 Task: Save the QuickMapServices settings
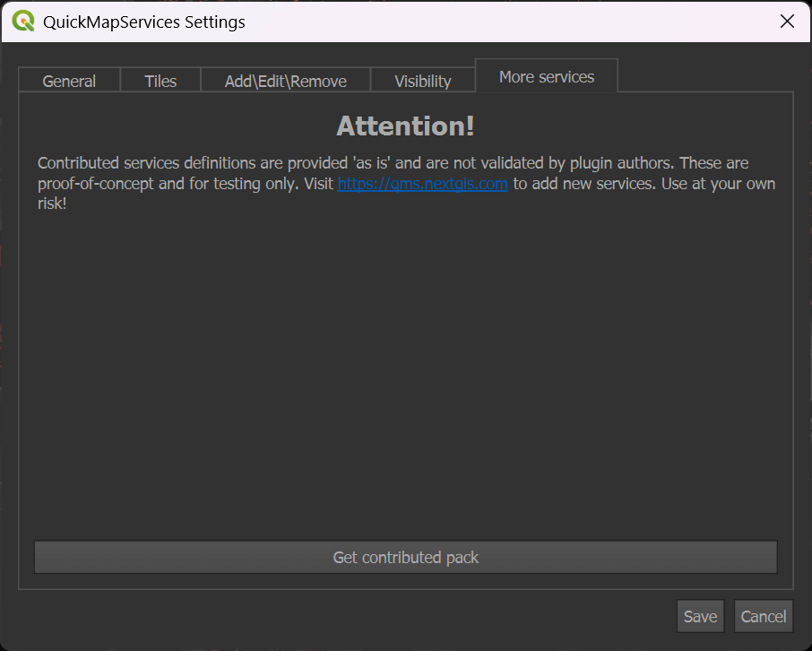pyautogui.click(x=700, y=616)
